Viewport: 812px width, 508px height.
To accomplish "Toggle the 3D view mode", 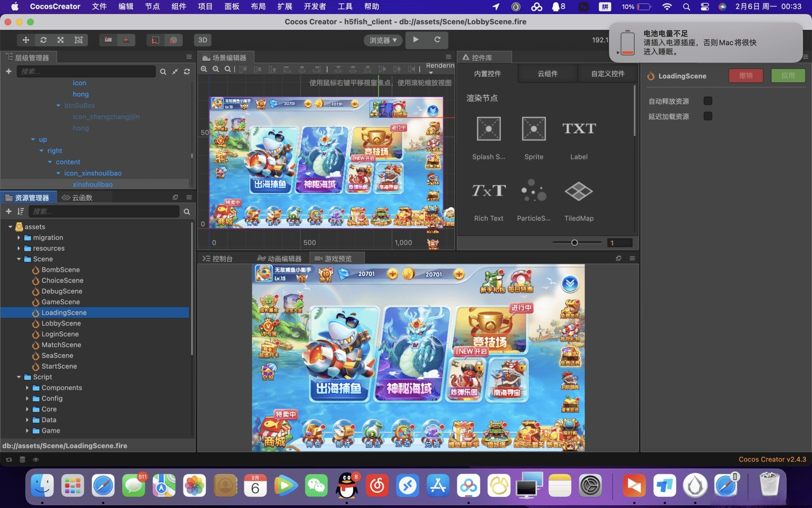I will point(203,40).
